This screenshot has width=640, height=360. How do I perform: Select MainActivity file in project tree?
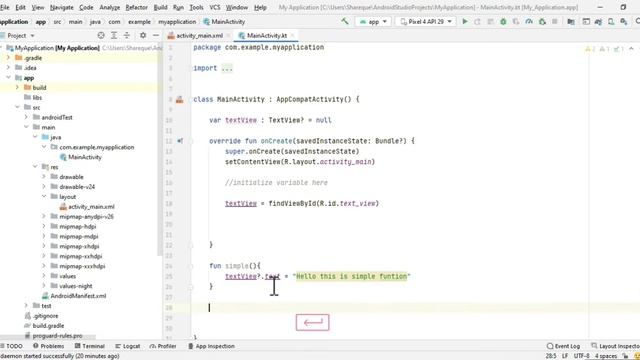tap(80, 157)
